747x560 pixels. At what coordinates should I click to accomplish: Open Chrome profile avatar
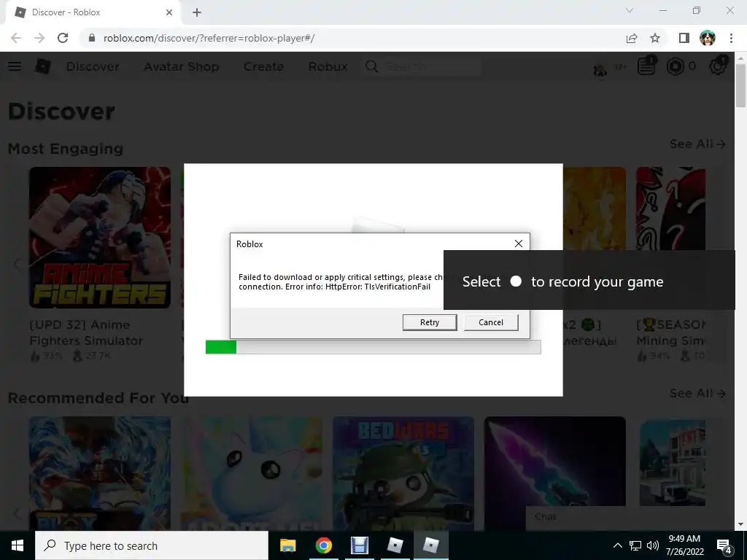click(708, 38)
